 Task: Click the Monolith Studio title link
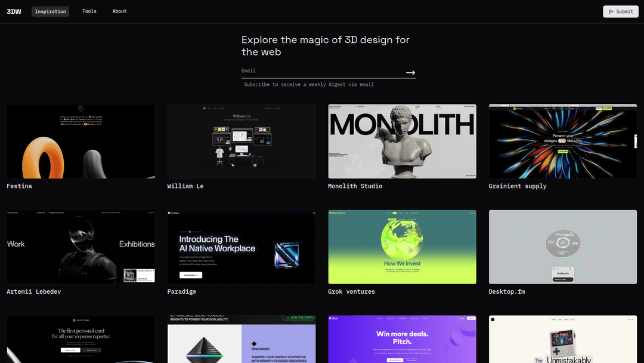coord(355,186)
